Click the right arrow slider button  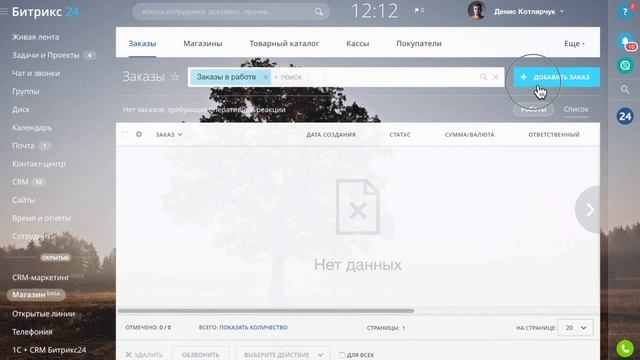(588, 210)
